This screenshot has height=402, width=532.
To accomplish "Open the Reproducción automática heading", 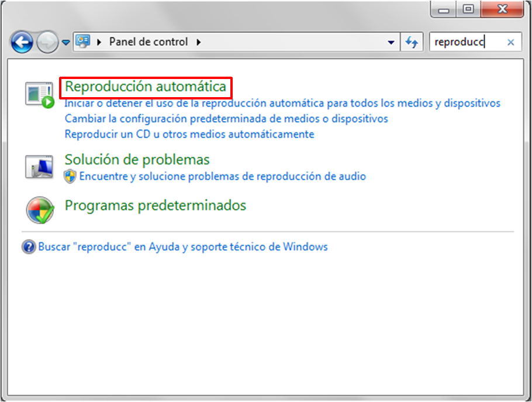I will (146, 87).
